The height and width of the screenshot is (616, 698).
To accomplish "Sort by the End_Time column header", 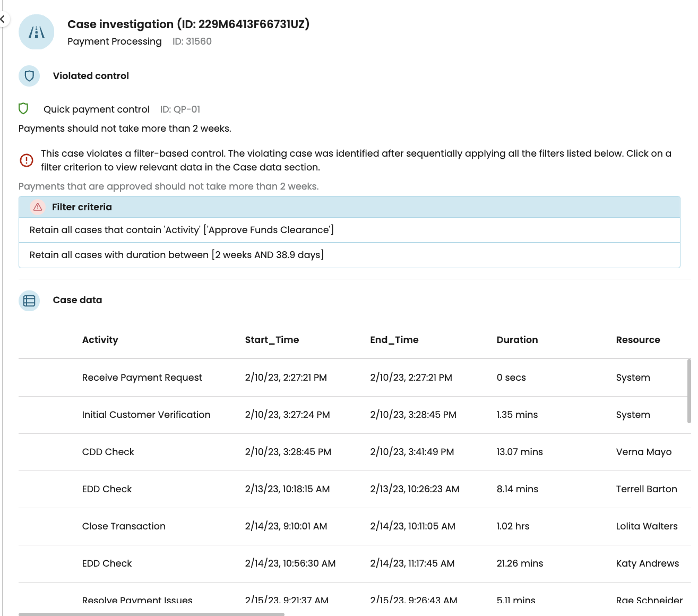I will pyautogui.click(x=394, y=340).
